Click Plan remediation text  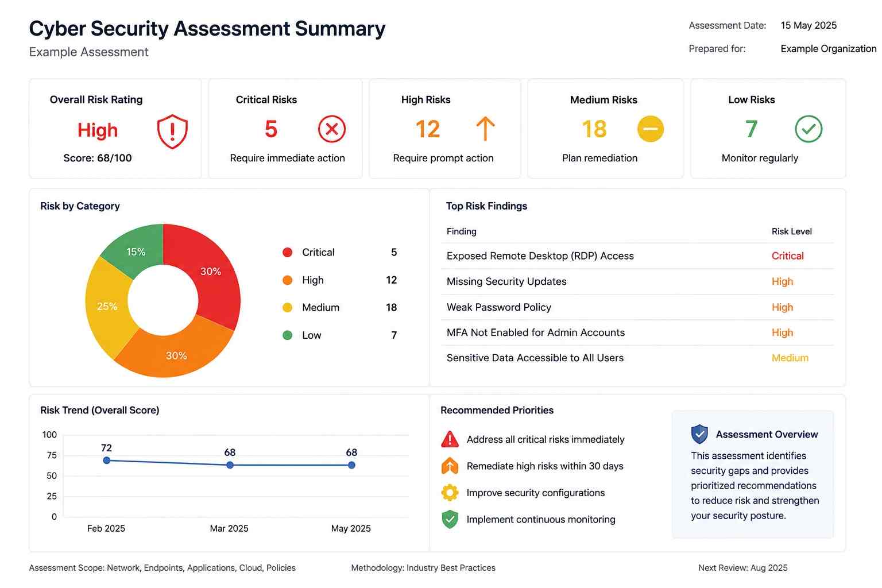point(600,158)
